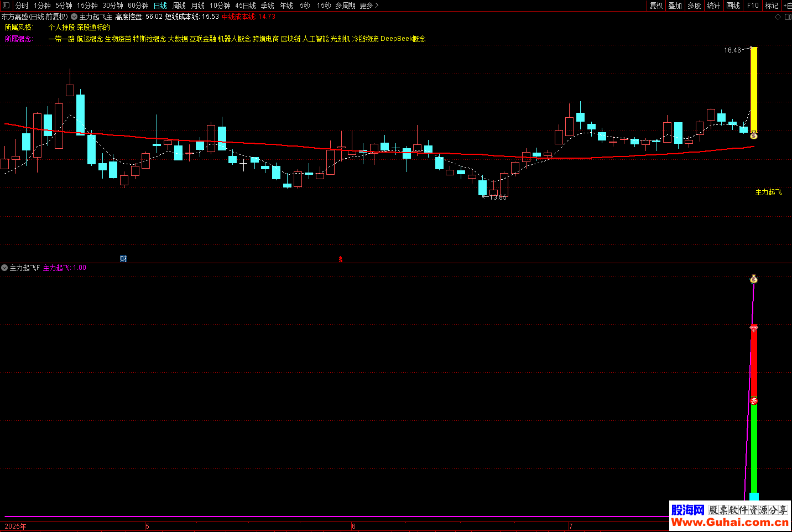Click the 多股 multi-stock button
Screen dimensions: 792x532
[695, 6]
